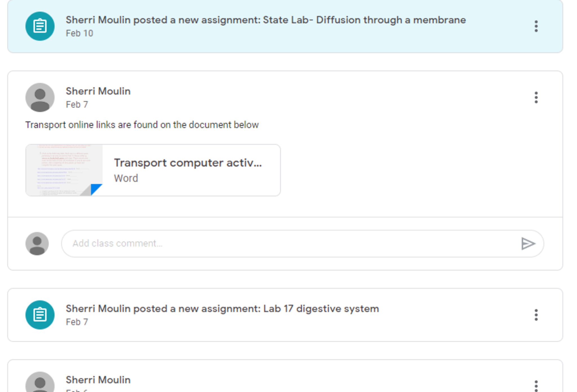Open more options for the Transport links post
The image size is (577, 392).
coord(536,97)
